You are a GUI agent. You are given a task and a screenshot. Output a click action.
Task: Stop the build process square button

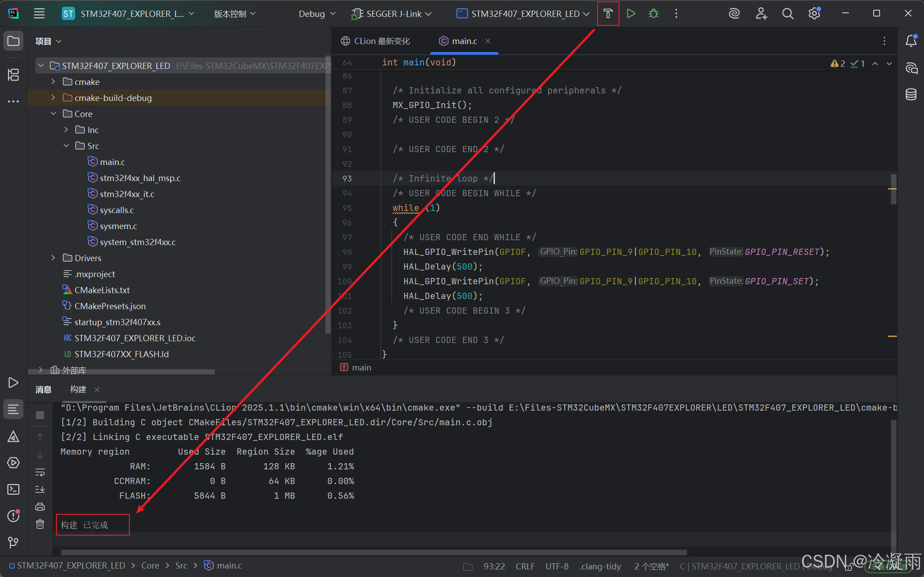40,415
